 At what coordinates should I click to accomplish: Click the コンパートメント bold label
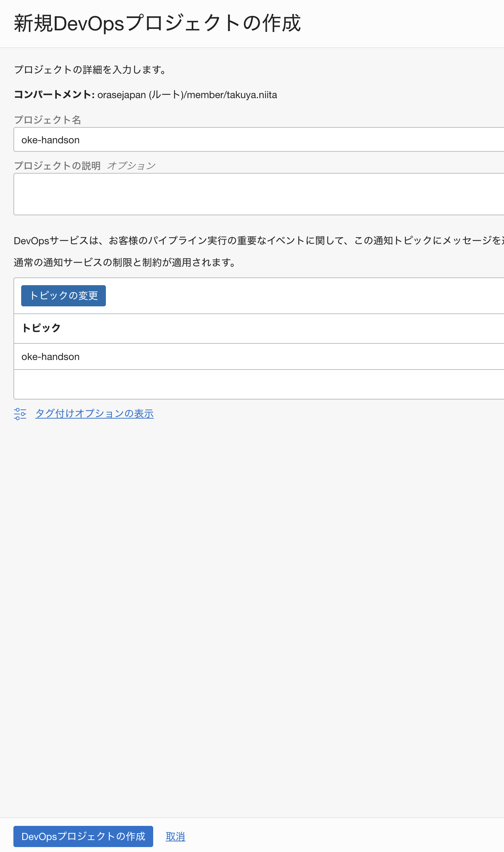tap(54, 95)
